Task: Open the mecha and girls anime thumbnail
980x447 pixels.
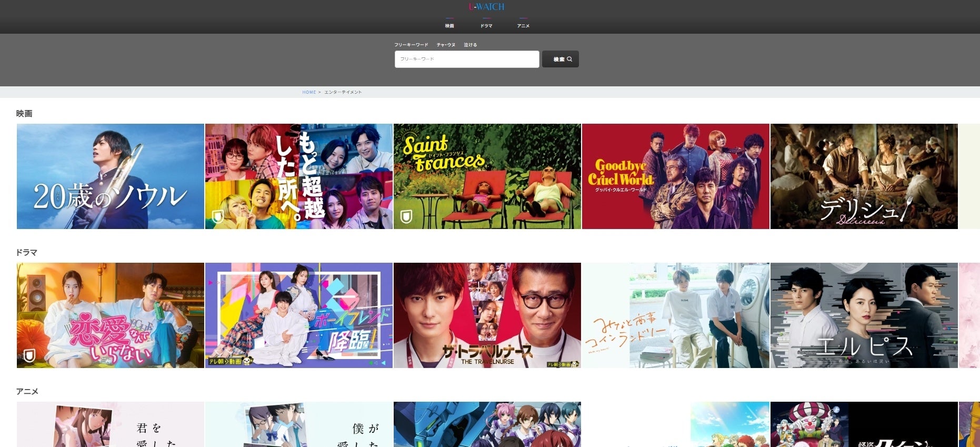Action: tap(487, 424)
